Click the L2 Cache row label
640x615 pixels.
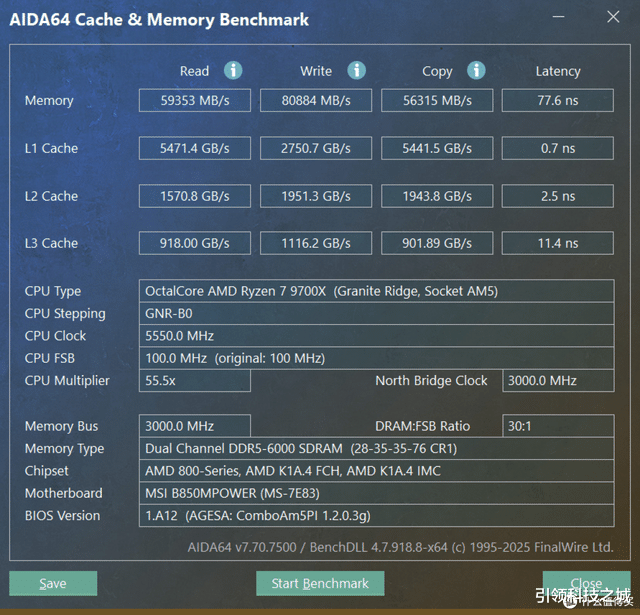pos(51,196)
